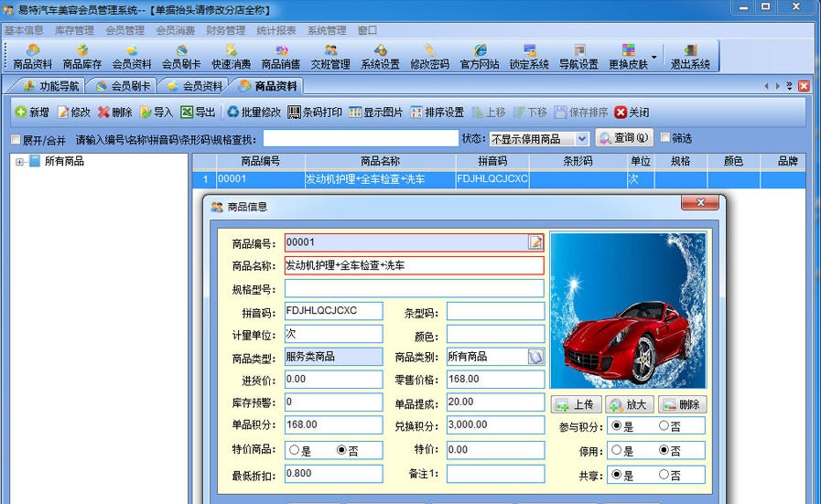
Task: Open 修改密码 toolbar icon
Action: coord(429,57)
